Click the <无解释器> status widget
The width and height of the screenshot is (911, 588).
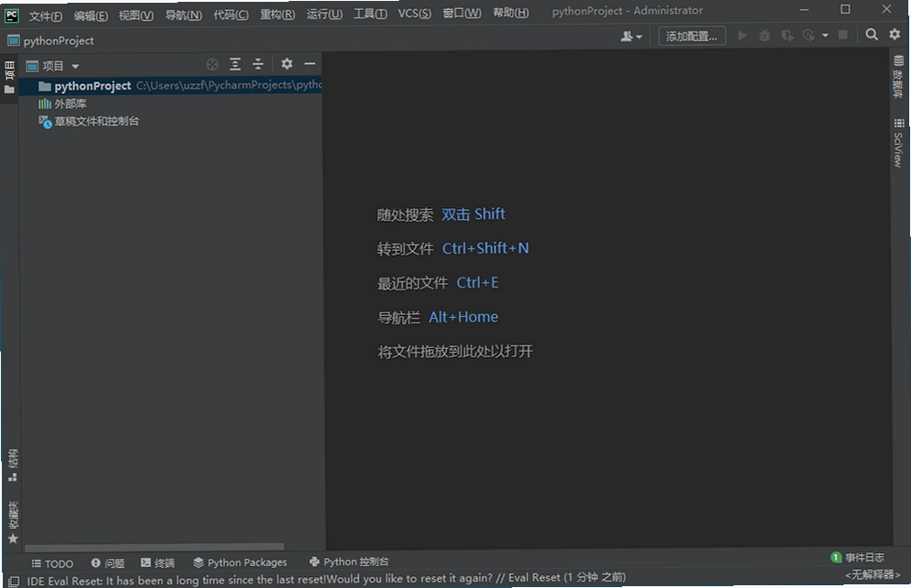click(873, 574)
